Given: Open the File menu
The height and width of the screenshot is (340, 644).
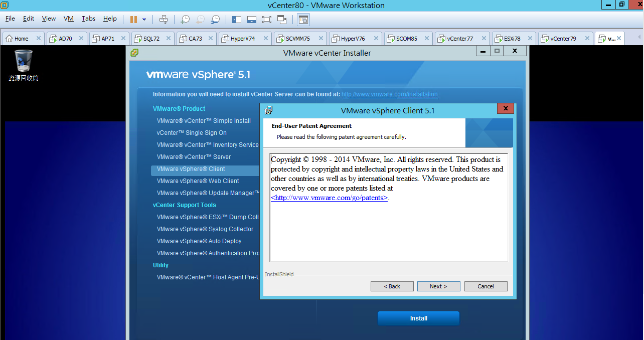Looking at the screenshot, I should [x=10, y=19].
